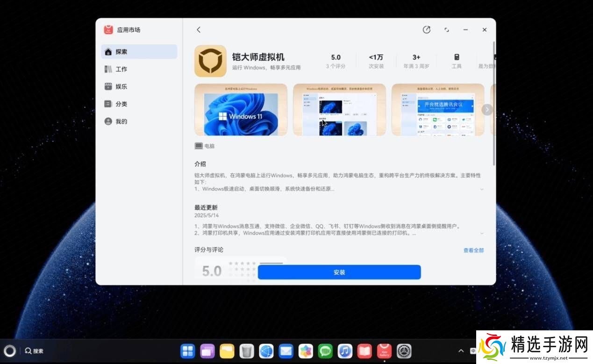Select the 探索 sidebar tab
The image size is (593, 364).
pos(139,52)
